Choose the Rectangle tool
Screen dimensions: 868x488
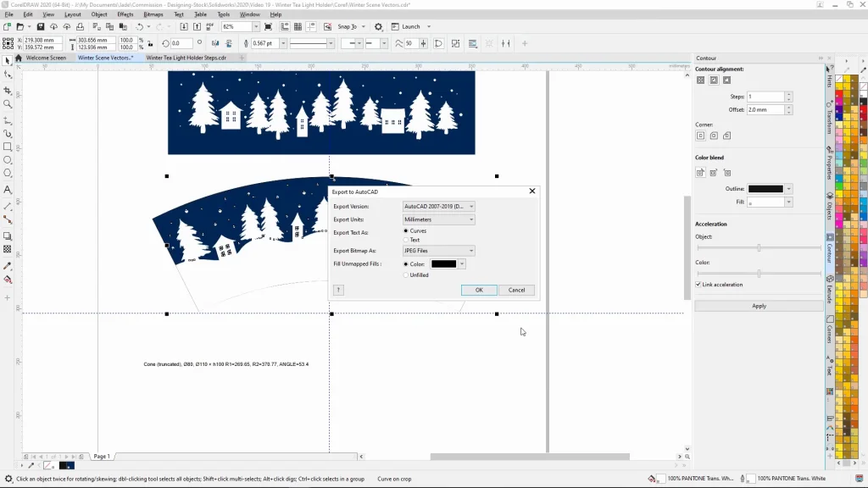[8, 147]
